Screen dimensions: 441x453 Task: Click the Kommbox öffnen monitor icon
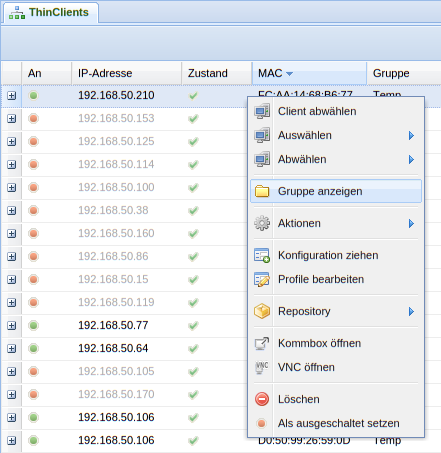262,343
